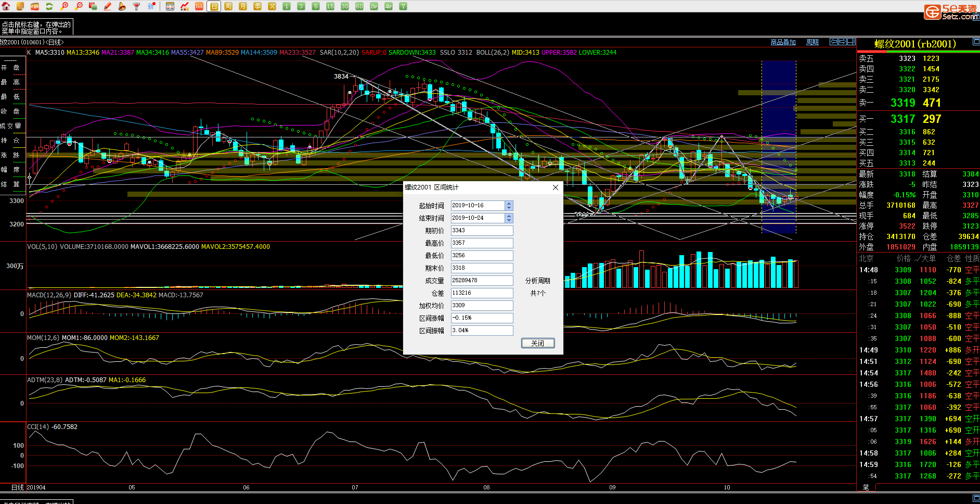980x504 pixels.
Task: Increase the 起始时间 date stepper
Action: pos(509,203)
